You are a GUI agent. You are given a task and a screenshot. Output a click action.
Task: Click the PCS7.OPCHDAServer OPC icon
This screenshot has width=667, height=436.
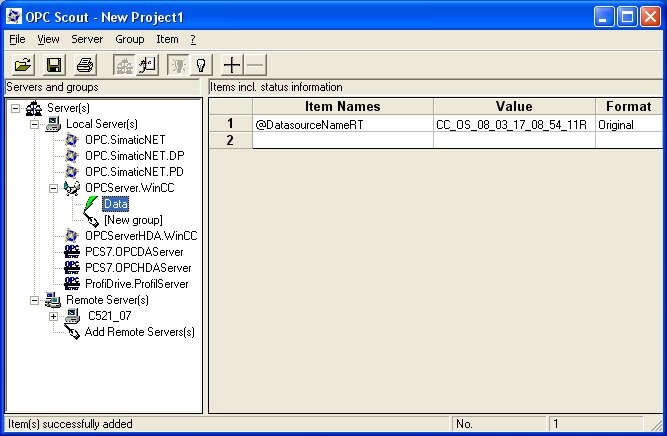point(72,268)
